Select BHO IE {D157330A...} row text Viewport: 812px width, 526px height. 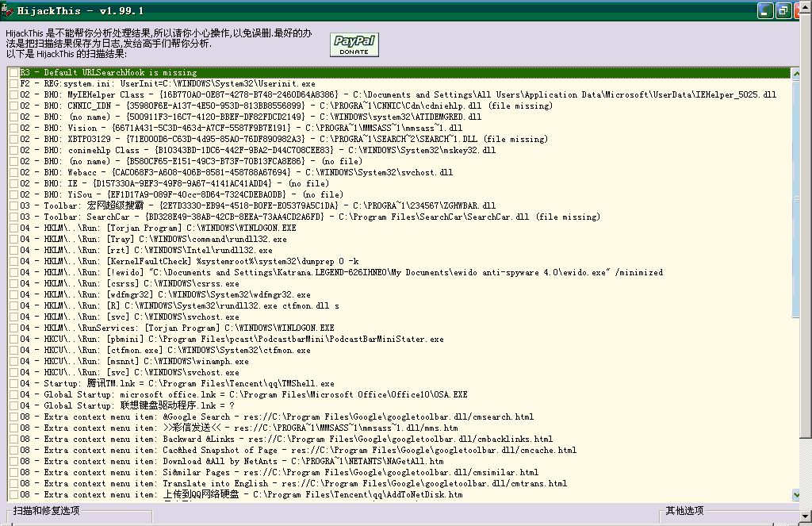click(174, 183)
